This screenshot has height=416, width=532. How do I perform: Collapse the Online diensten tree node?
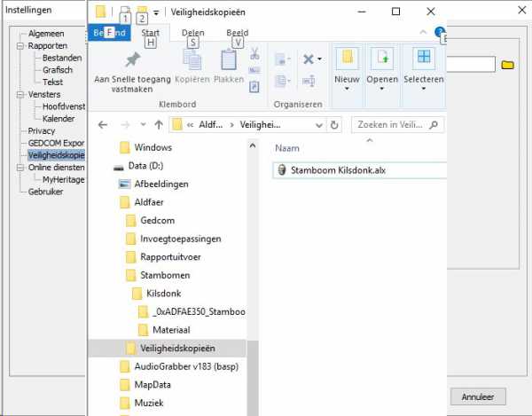[x=20, y=167]
